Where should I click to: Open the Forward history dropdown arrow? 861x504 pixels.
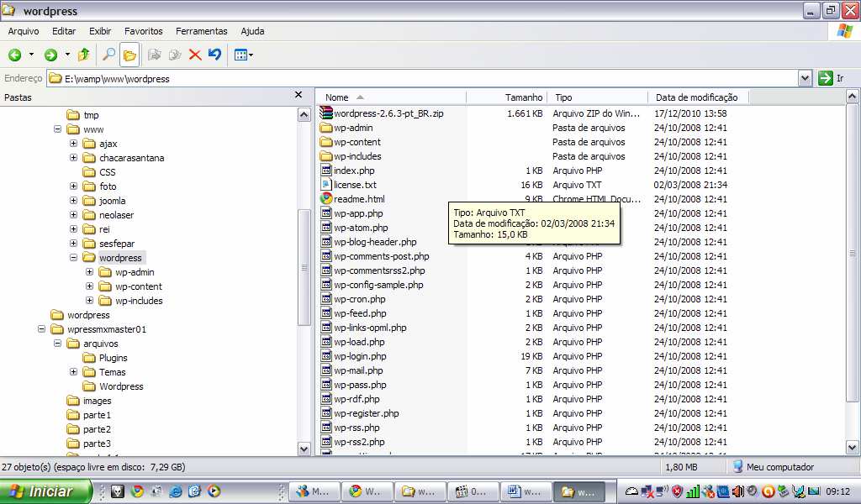click(67, 55)
